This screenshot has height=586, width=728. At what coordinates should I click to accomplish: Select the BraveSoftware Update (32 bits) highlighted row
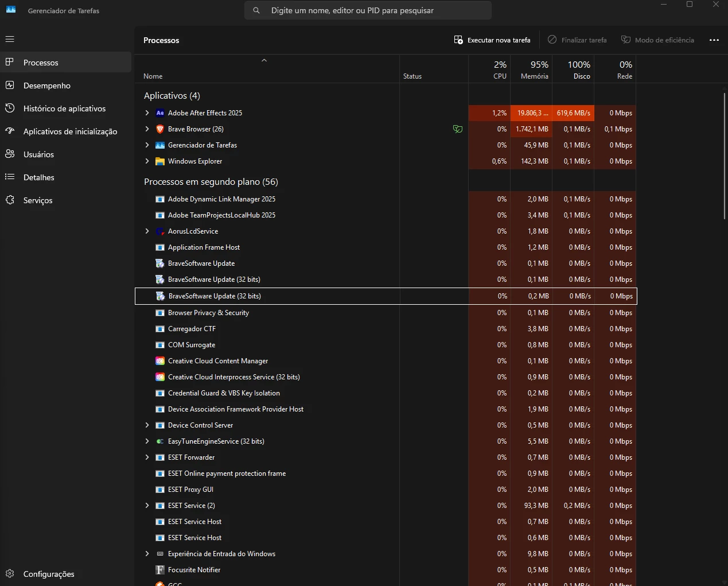[x=386, y=296]
